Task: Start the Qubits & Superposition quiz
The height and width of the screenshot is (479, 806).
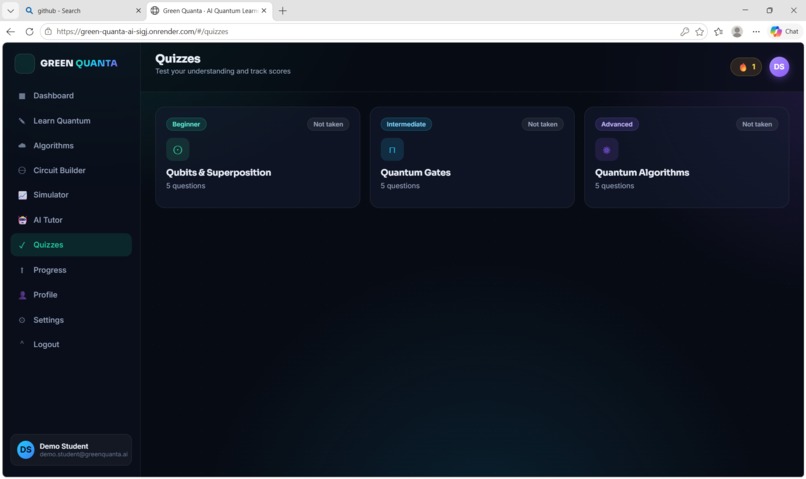Action: coord(258,157)
